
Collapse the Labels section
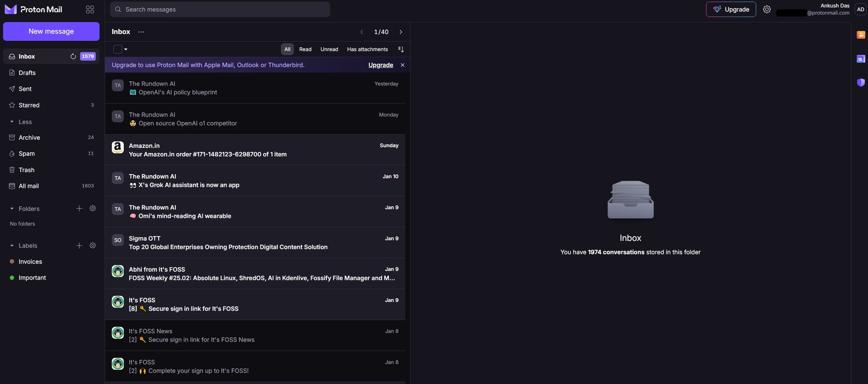[12, 246]
